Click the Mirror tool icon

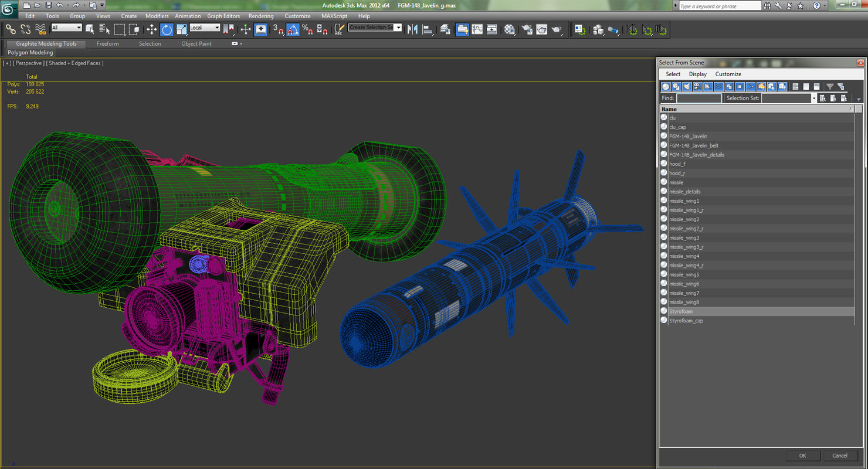pos(412,29)
